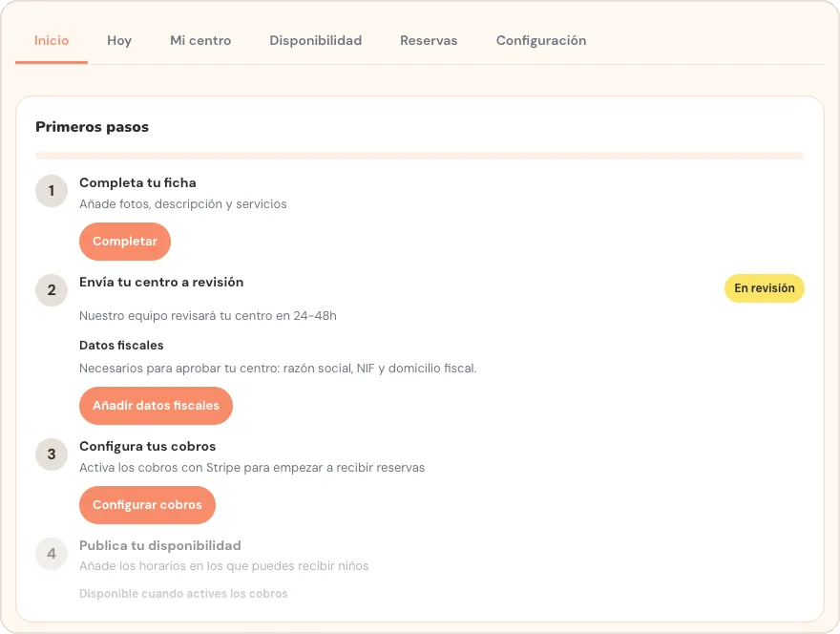
Task: Switch to the Inicio tab
Action: click(52, 41)
